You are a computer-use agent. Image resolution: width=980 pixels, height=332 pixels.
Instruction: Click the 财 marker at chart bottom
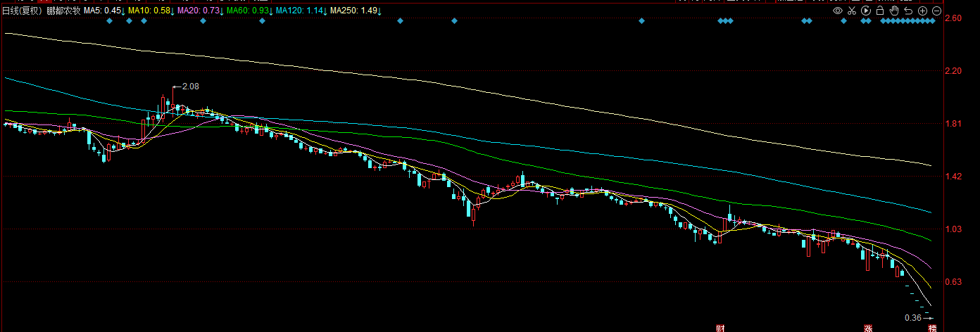tap(720, 328)
